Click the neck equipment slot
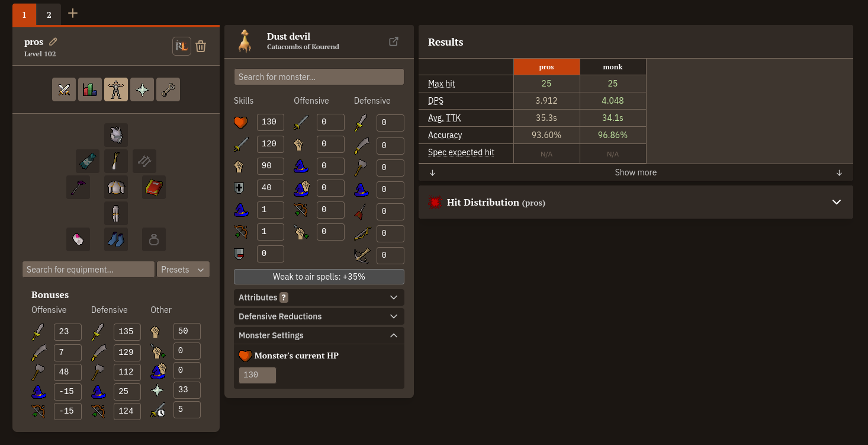 coord(116,161)
